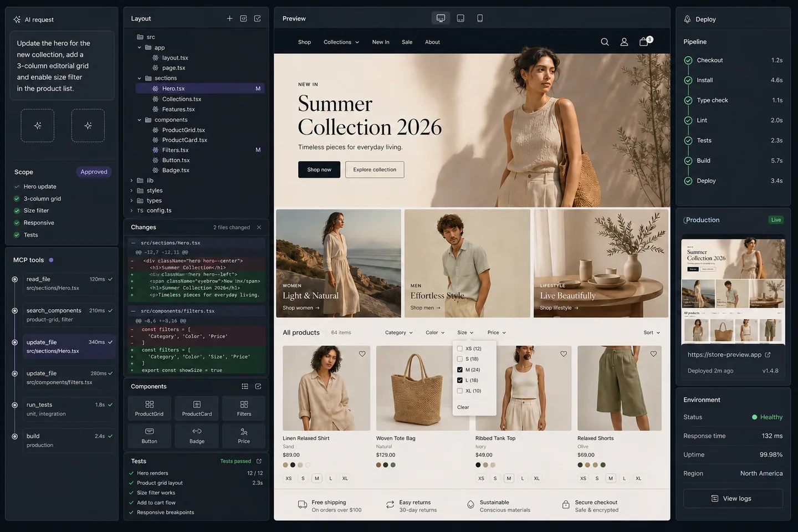798x532 pixels.
Task: Favorite the Relaxed Shorts heart icon
Action: pyautogui.click(x=653, y=354)
